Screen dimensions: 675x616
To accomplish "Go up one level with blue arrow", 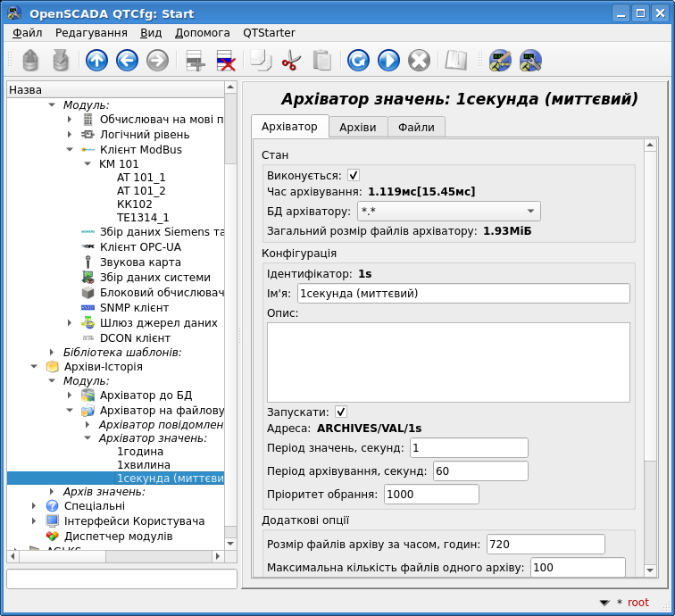I will tap(96, 60).
